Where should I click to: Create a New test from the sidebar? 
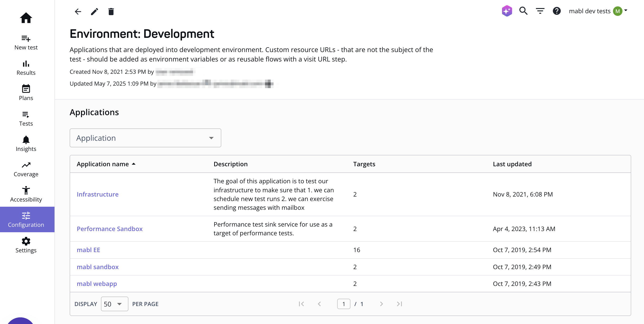26,42
